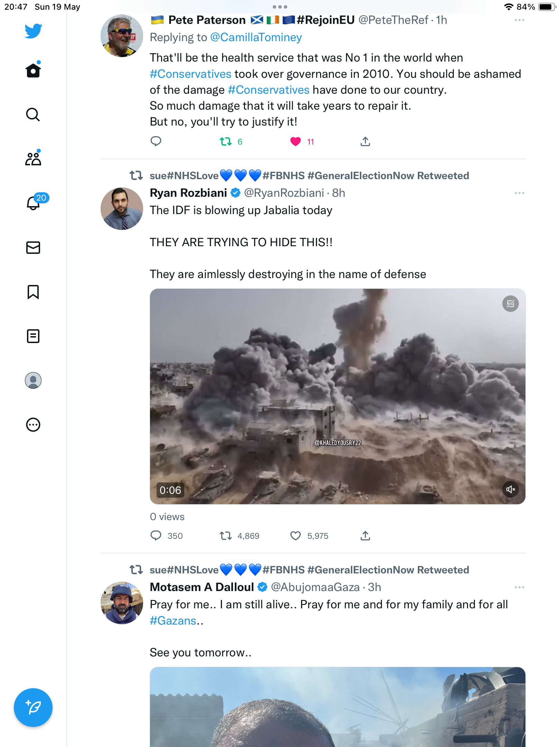Screen dimensions: 560x747
Task: Open the #Gazans hashtag link
Action: [173, 621]
